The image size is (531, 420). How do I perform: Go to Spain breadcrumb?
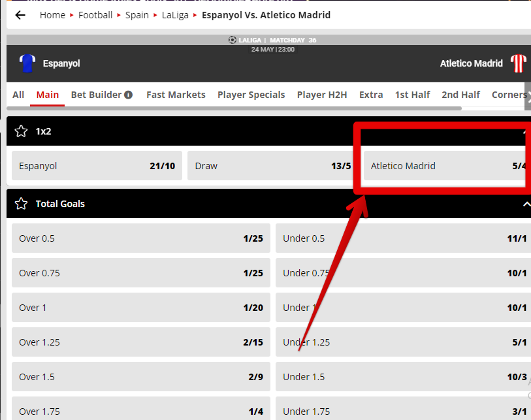137,15
